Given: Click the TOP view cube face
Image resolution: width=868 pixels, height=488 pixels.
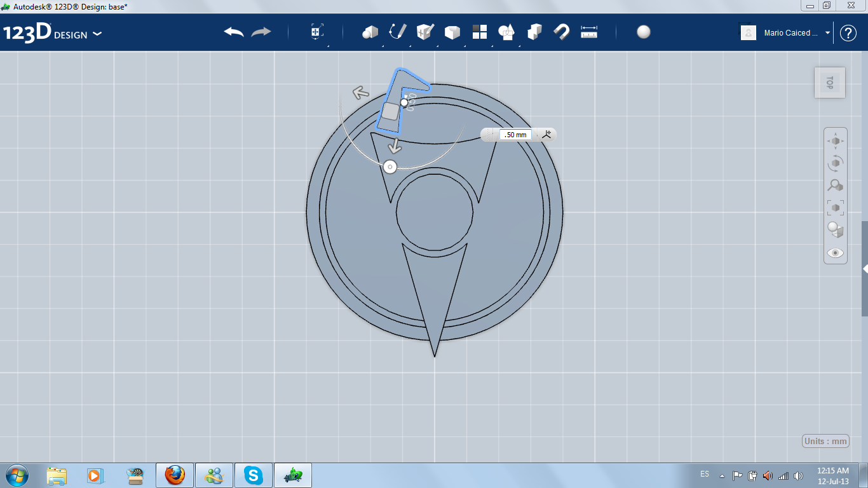Looking at the screenshot, I should pos(829,83).
